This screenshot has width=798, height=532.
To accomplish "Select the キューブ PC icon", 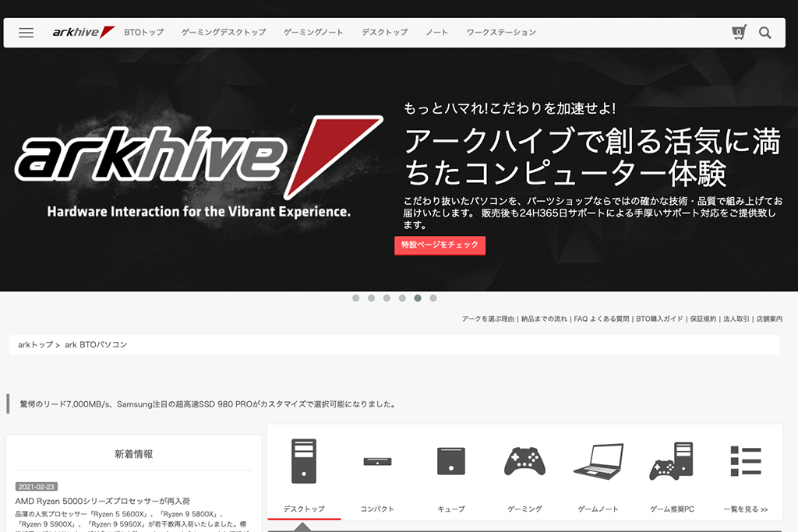I will [451, 461].
